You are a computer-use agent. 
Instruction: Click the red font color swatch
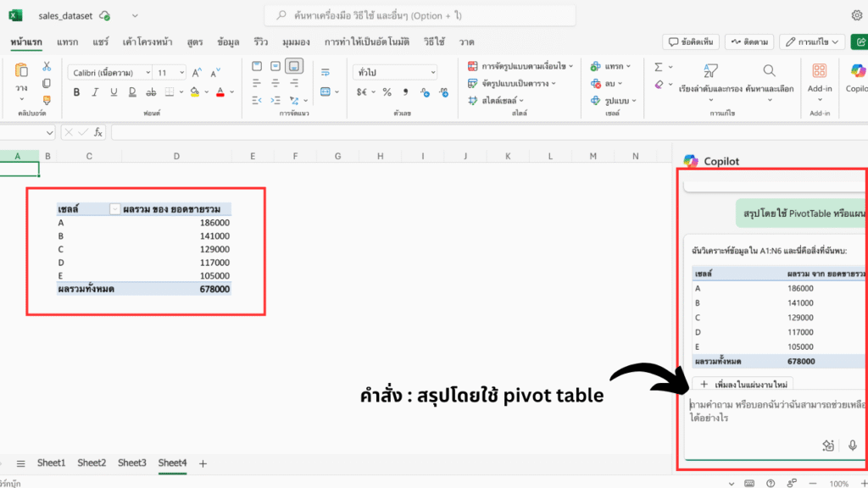[220, 91]
